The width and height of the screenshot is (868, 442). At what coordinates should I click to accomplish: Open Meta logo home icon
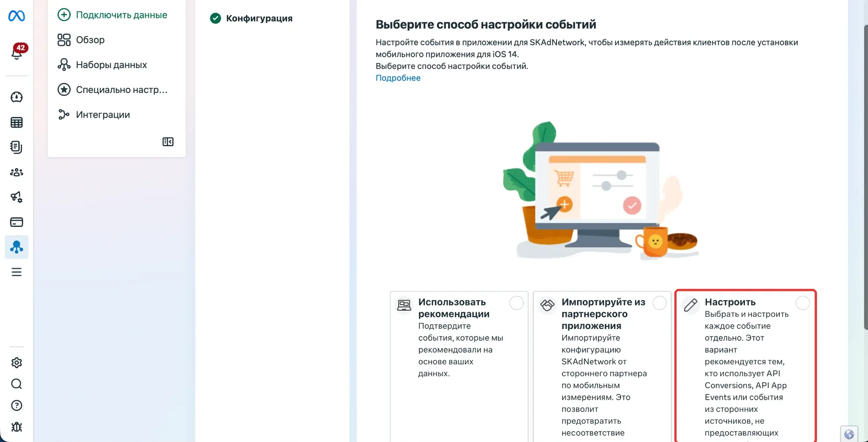pyautogui.click(x=17, y=16)
